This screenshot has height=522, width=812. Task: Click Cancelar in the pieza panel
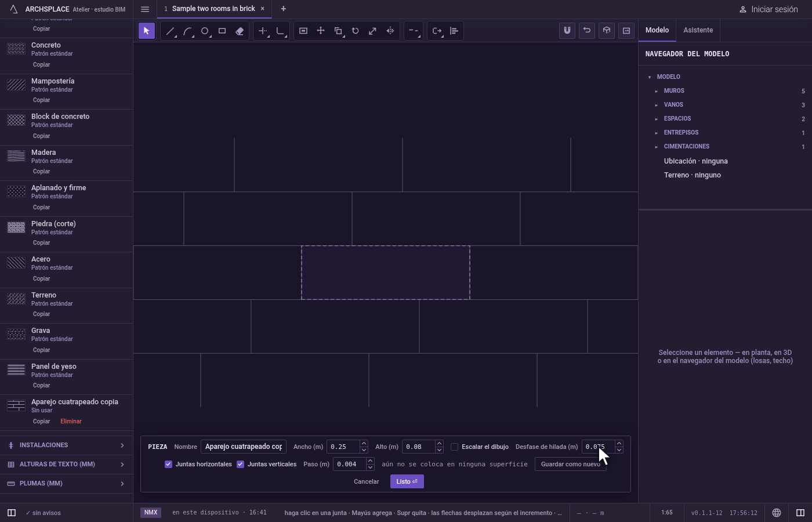pos(367,481)
